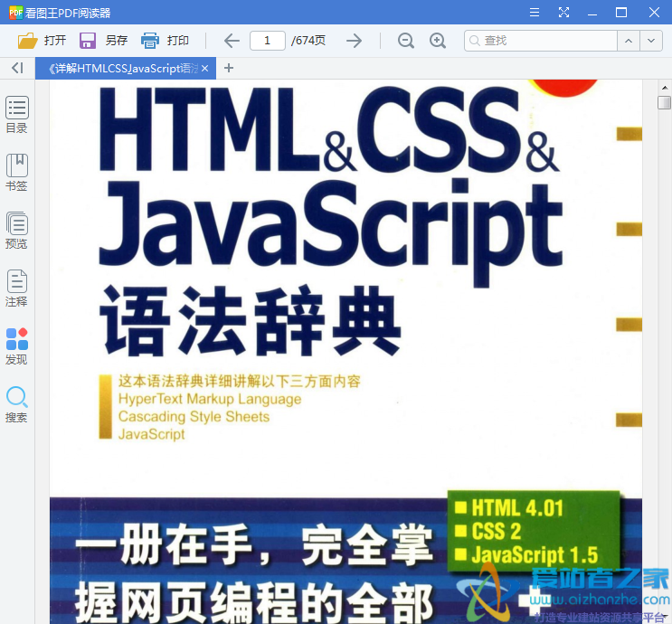Screen dimensions: 672x624
Task: Open the 书签 bookmarks panel
Action: click(x=16, y=173)
